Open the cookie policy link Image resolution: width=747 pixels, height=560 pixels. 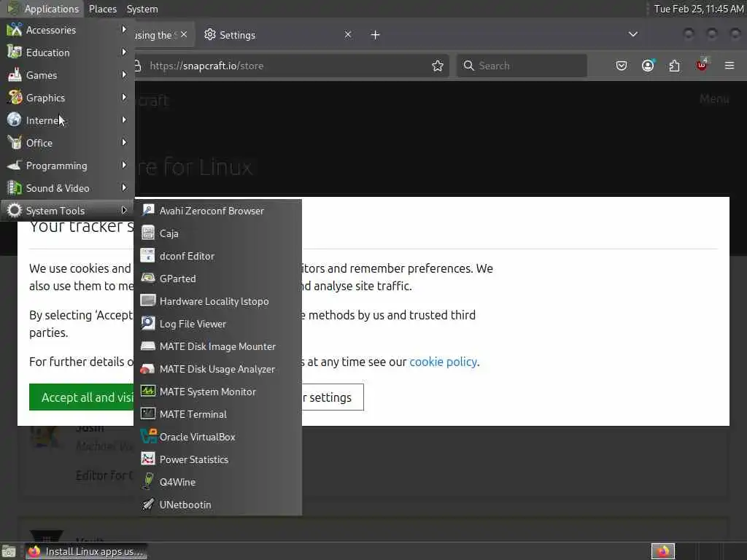pos(443,362)
